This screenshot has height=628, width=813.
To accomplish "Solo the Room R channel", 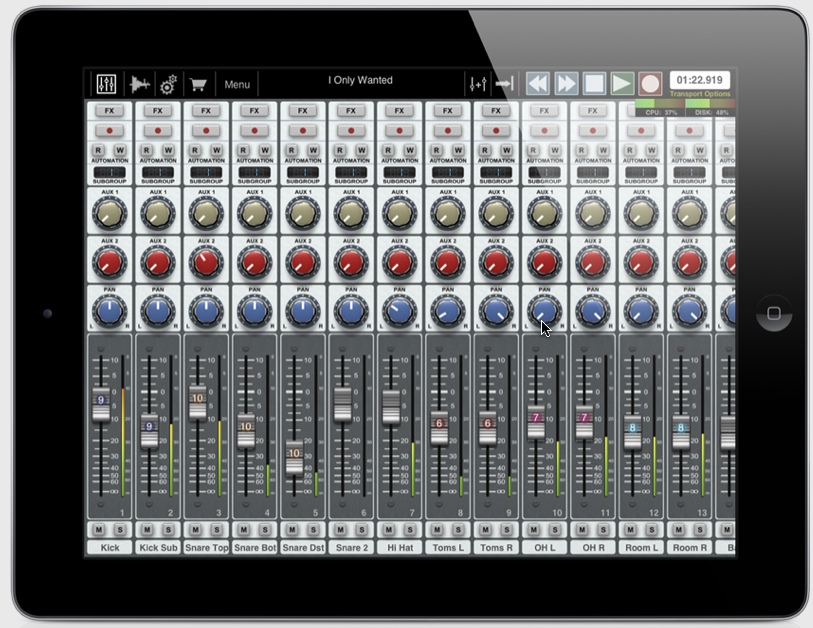I will [700, 529].
